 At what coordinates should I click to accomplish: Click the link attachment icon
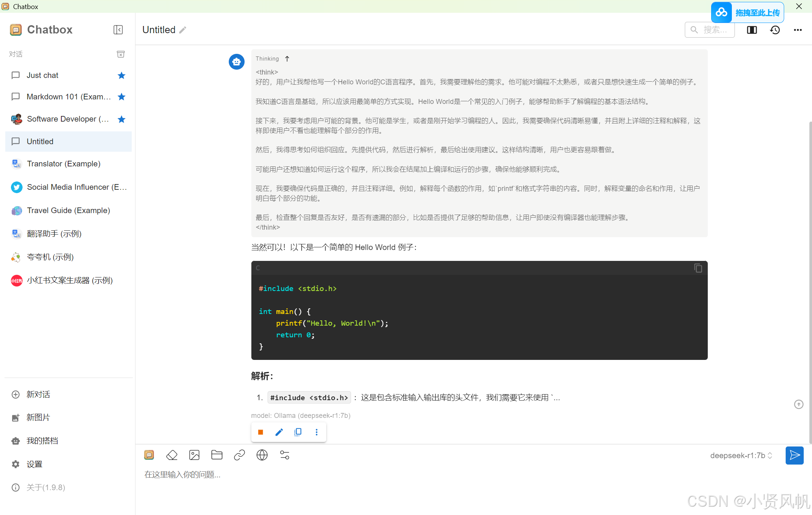point(239,455)
